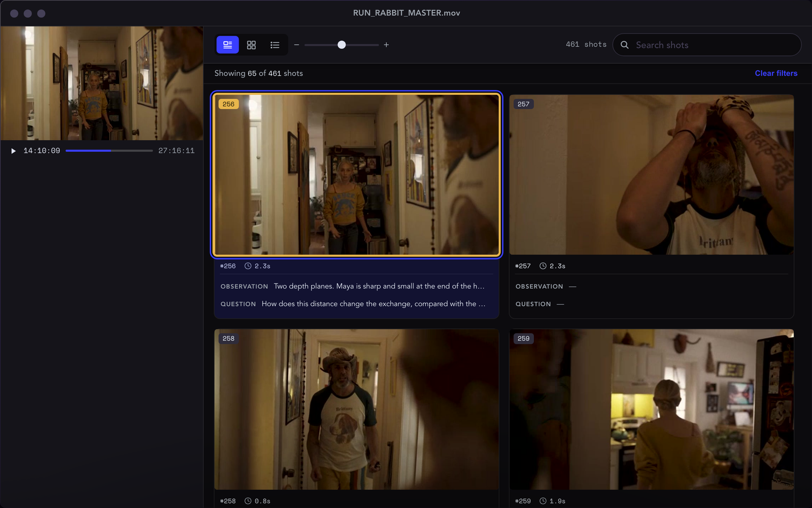The image size is (812, 508).
Task: Open observation text of shot 256
Action: [x=379, y=287]
